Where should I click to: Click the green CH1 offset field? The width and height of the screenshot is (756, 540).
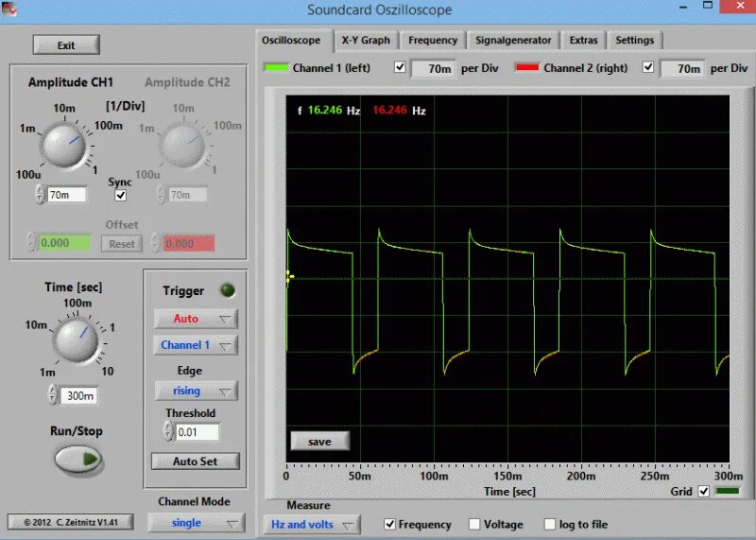(x=64, y=243)
